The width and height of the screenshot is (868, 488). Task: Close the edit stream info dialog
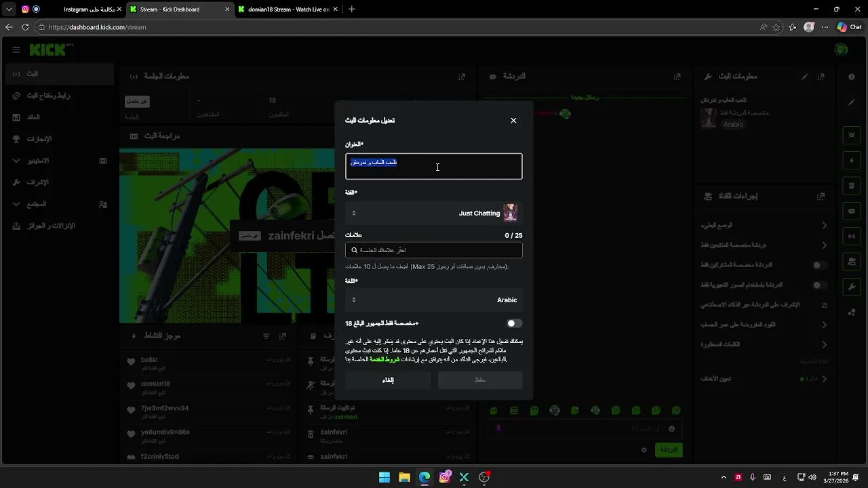point(513,121)
